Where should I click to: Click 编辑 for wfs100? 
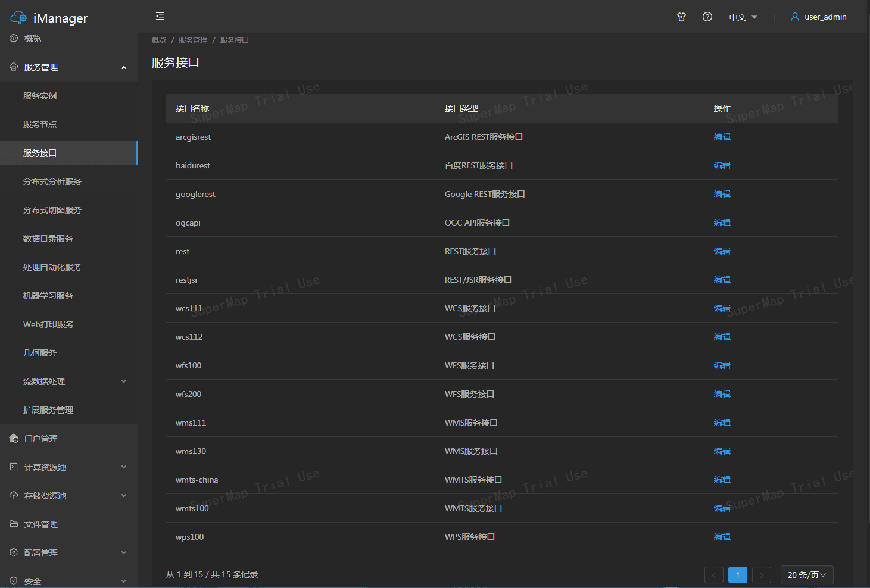[722, 365]
